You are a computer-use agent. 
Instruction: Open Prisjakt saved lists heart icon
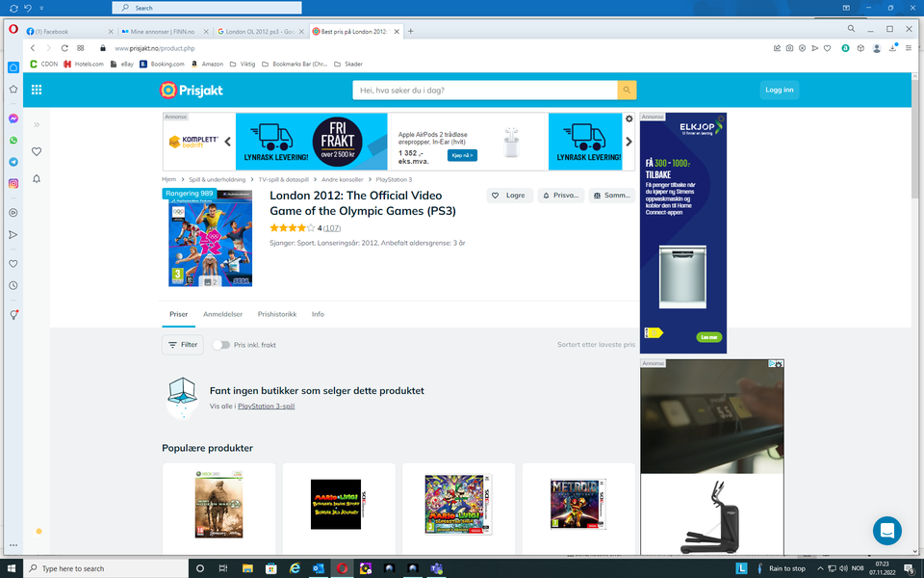click(x=37, y=151)
